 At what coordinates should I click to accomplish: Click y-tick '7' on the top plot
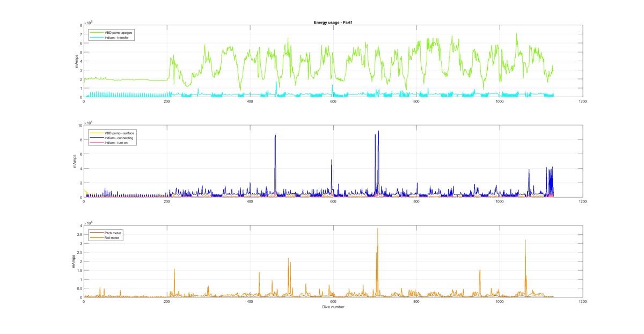click(x=81, y=34)
